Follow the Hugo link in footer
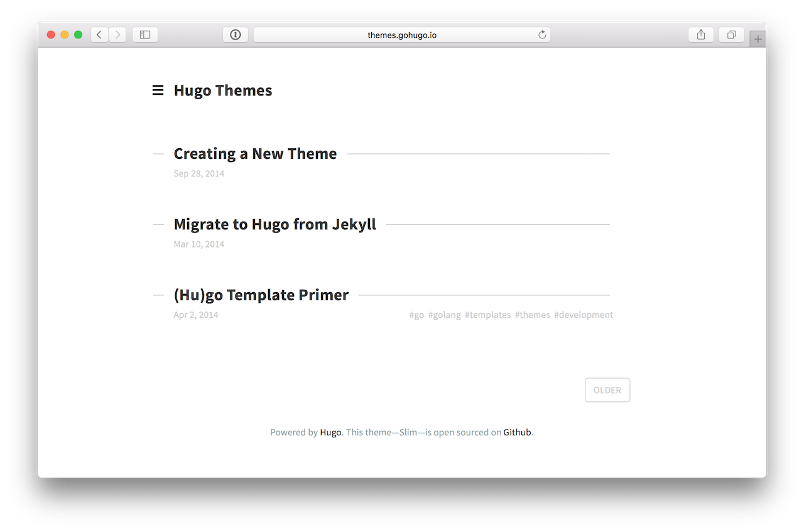Screen dimensions: 804x532 tap(330, 432)
